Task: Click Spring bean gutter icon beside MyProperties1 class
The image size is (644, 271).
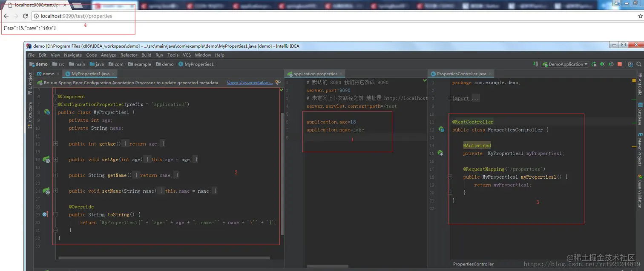Action: 47,112
